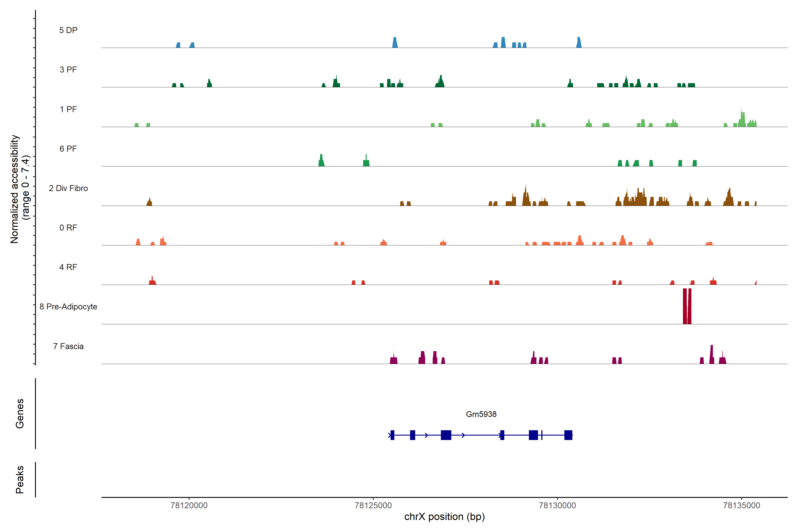Select the 4 RF track label
This screenshot has height=532, width=798.
(68, 267)
